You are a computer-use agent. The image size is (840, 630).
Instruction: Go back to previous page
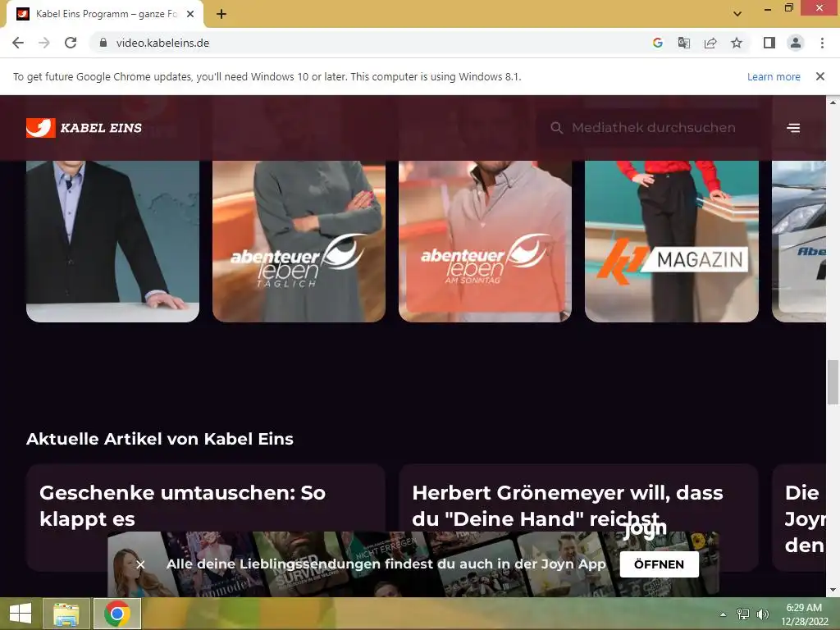18,43
